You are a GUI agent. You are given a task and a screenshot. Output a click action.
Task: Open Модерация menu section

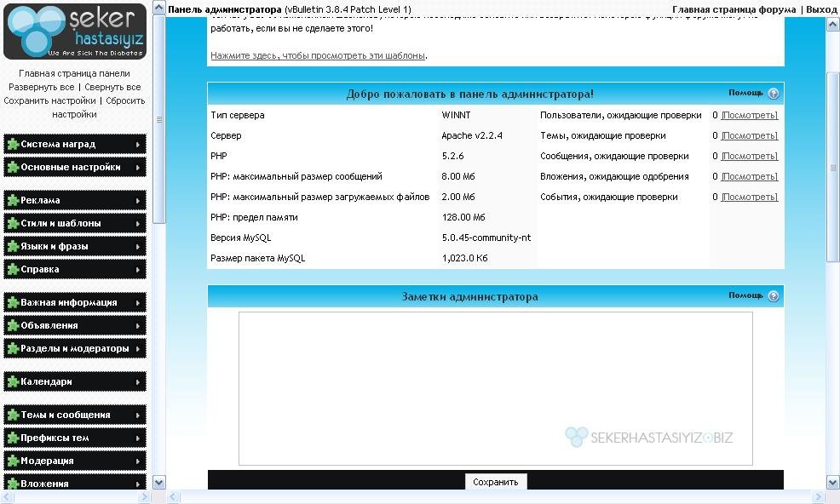pyautogui.click(x=75, y=461)
